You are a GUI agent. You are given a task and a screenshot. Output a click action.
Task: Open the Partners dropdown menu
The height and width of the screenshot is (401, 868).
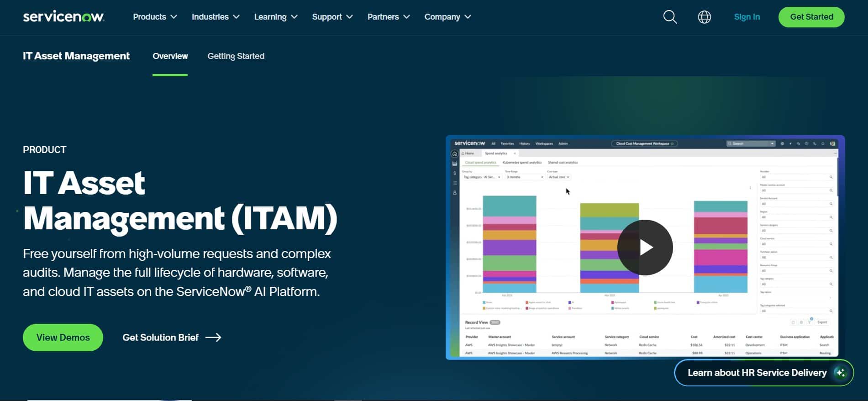point(389,17)
